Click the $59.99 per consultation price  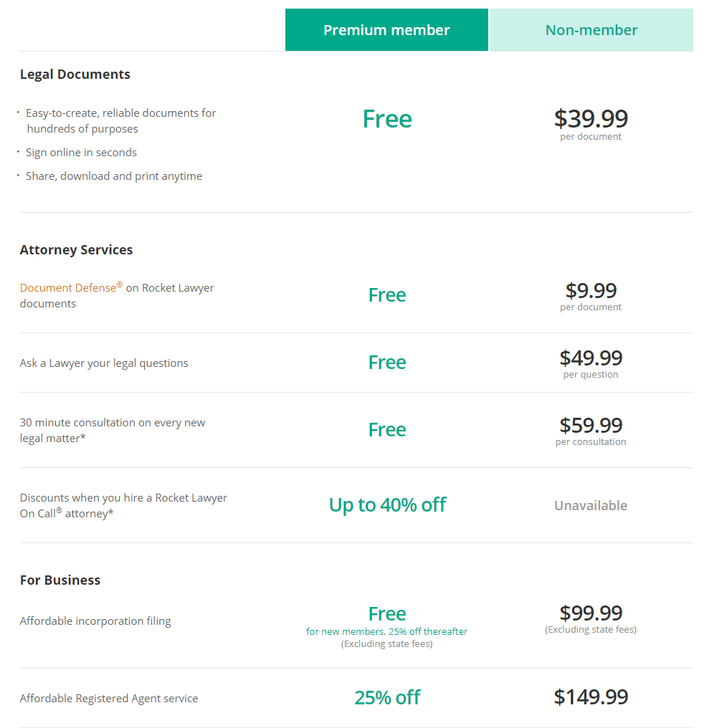point(591,431)
